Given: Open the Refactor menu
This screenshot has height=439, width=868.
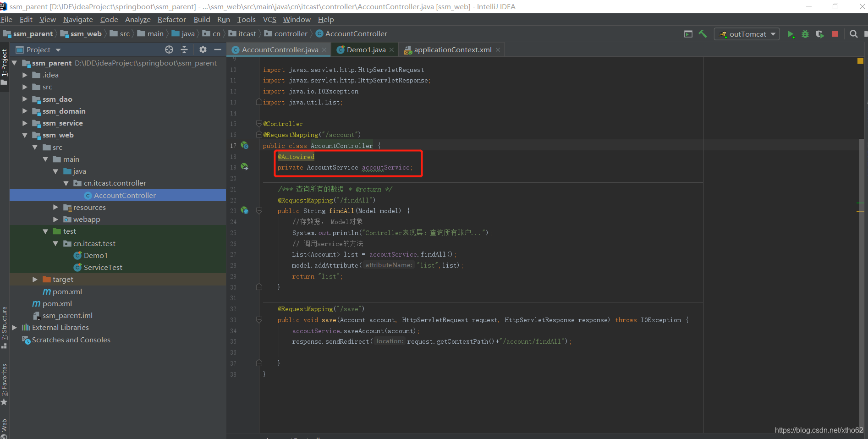Looking at the screenshot, I should coord(172,19).
